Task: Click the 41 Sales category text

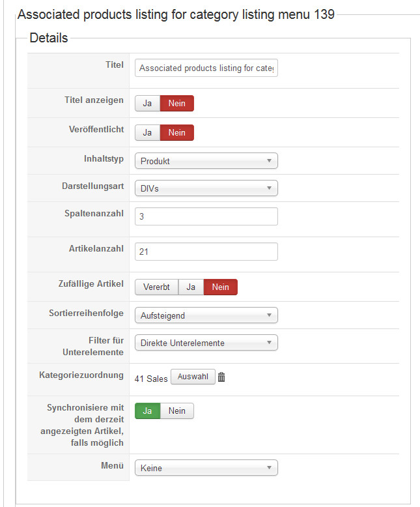Action: click(x=151, y=379)
